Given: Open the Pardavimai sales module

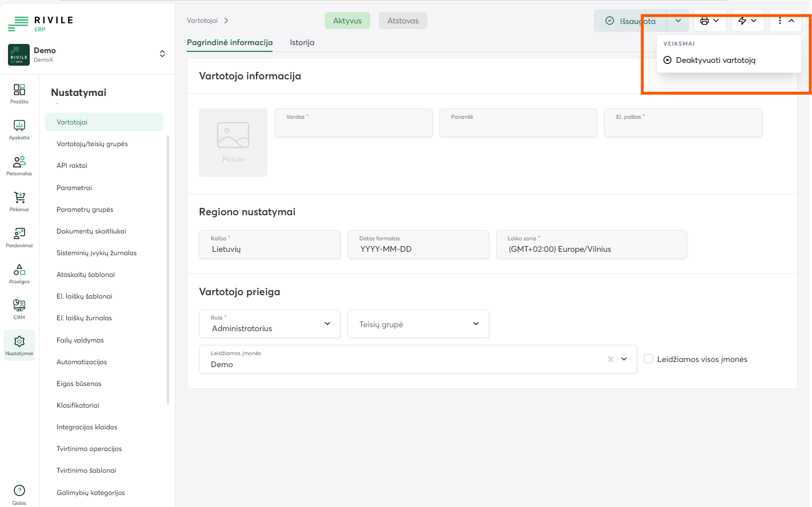Looking at the screenshot, I should click(x=19, y=238).
